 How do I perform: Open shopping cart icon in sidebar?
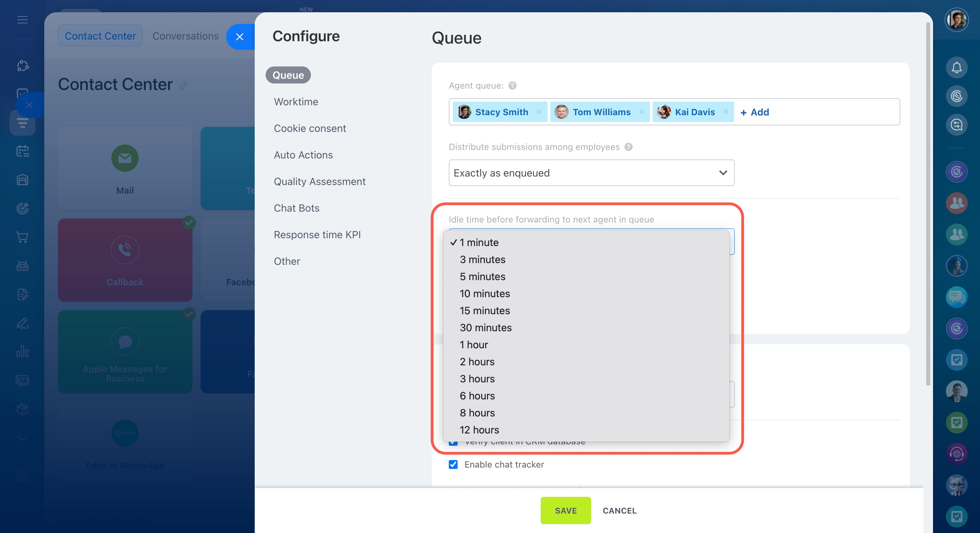pyautogui.click(x=22, y=237)
